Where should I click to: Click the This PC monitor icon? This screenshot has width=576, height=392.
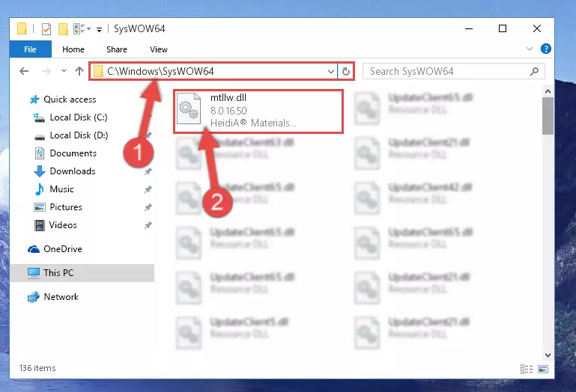coord(34,273)
